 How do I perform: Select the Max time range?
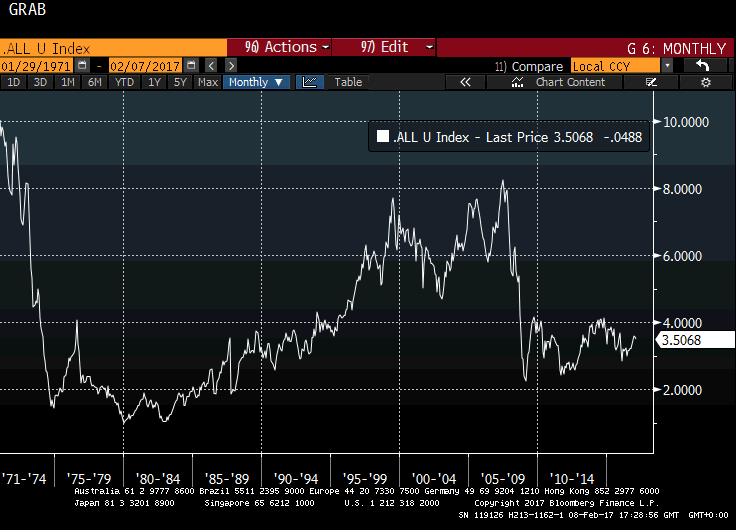[208, 82]
